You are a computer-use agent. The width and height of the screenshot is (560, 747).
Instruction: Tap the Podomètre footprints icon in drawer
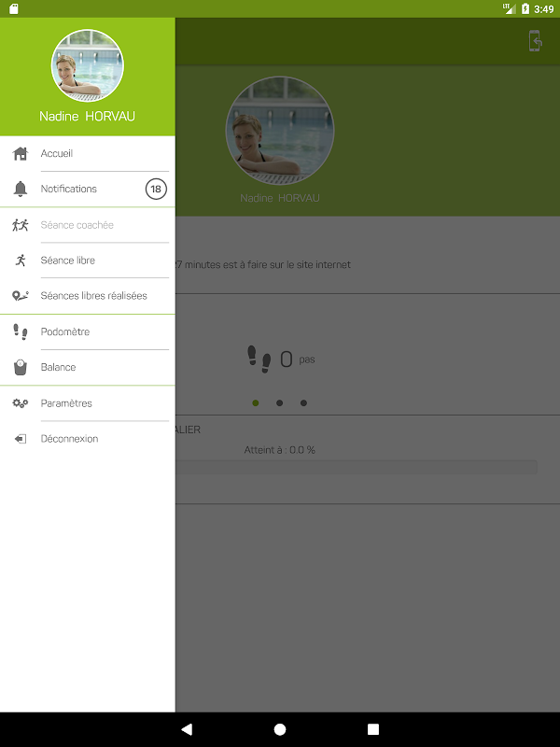click(x=21, y=331)
